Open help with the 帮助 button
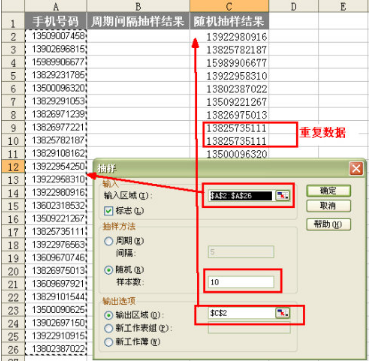Screen dimensions: 369x362 [328, 225]
